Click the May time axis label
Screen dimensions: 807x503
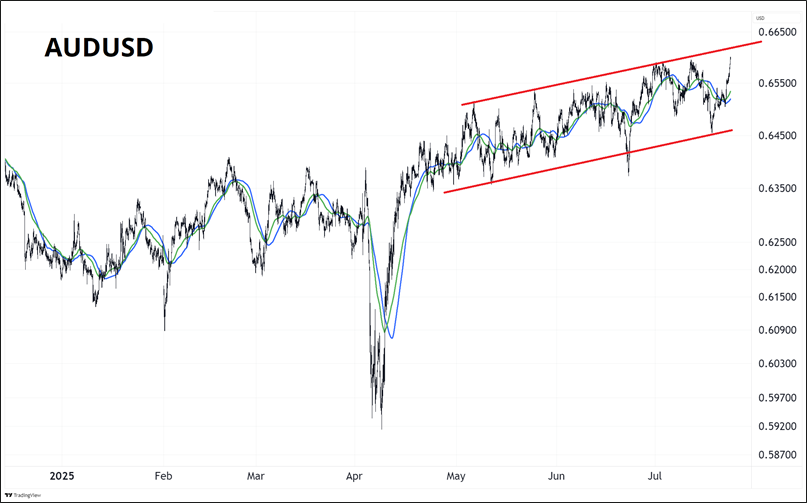coord(457,478)
